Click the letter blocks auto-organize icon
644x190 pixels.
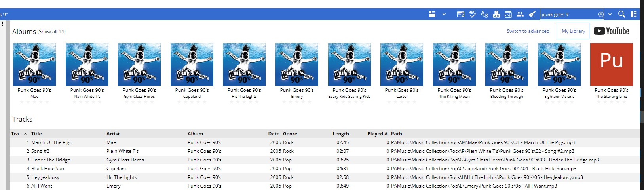click(x=496, y=14)
